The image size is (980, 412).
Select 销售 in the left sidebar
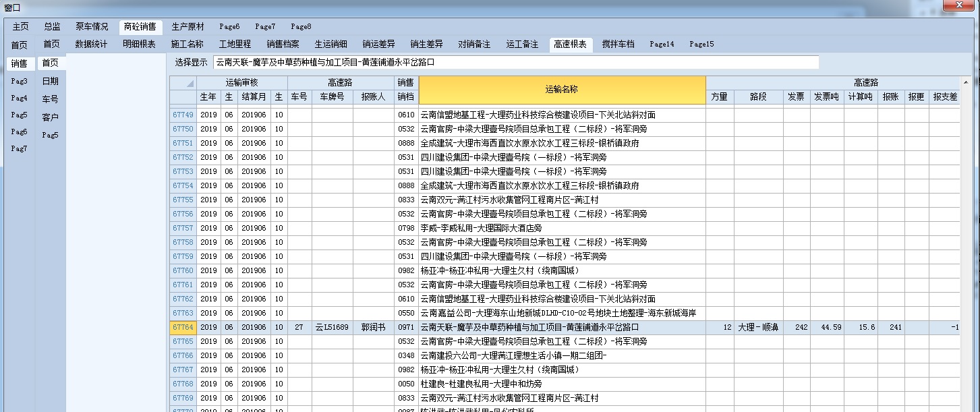coord(20,63)
